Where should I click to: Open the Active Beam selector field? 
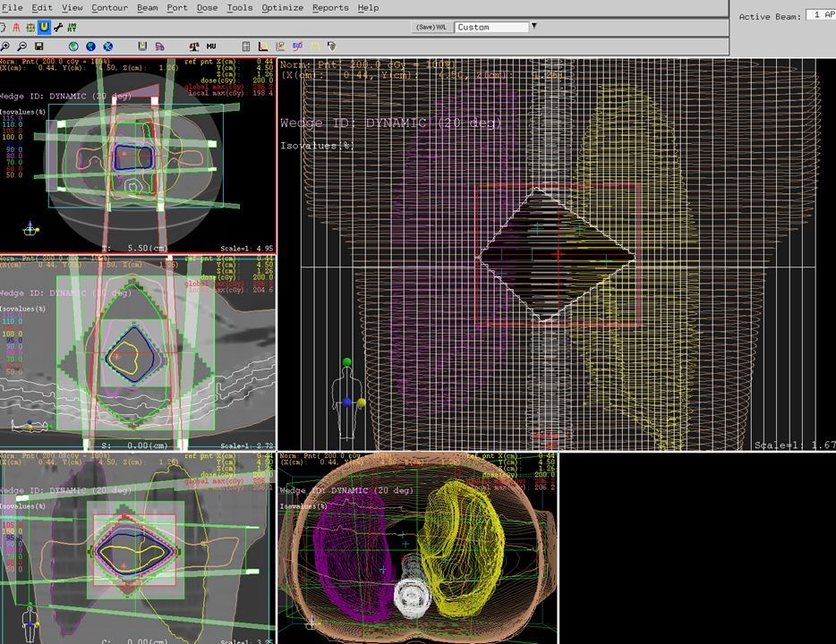(820, 15)
